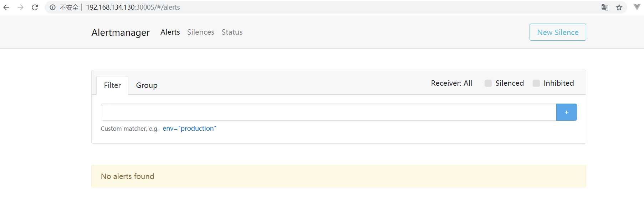Click the site security info icon

tap(53, 7)
